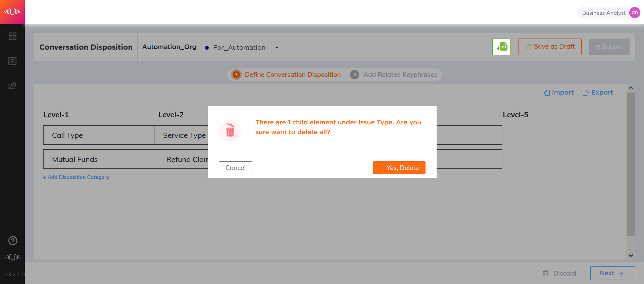The width and height of the screenshot is (644, 284).
Task: Open the For_Automation dropdown arrow
Action: click(x=277, y=47)
